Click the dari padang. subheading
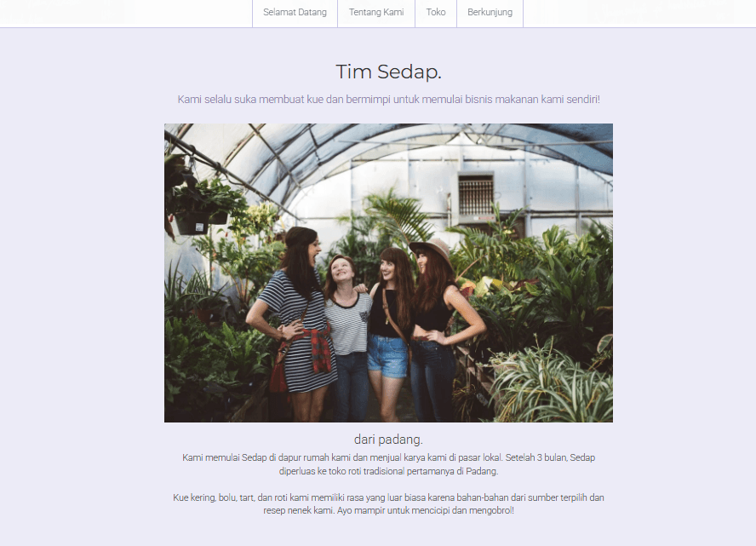The width and height of the screenshot is (756, 546). click(x=388, y=440)
